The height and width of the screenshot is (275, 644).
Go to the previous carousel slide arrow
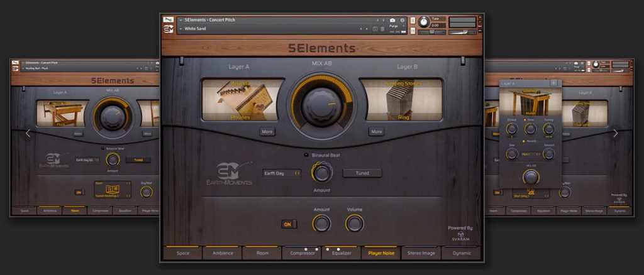(28, 133)
